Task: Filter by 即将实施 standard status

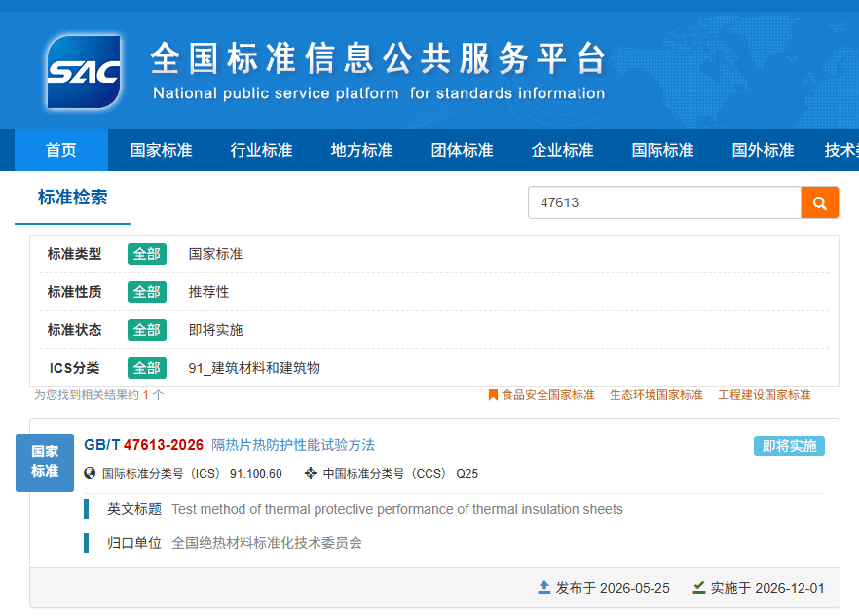Action: point(215,330)
